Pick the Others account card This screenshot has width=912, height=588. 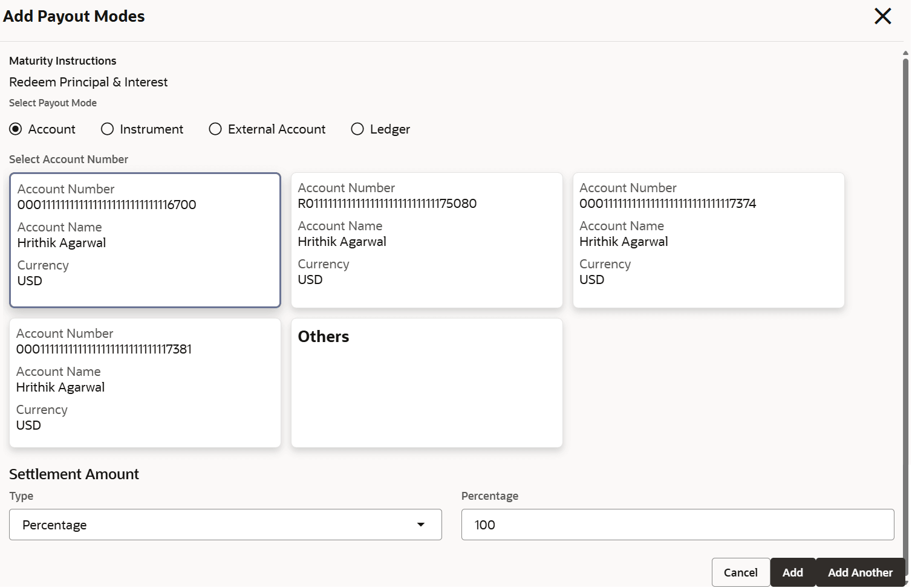pyautogui.click(x=427, y=383)
